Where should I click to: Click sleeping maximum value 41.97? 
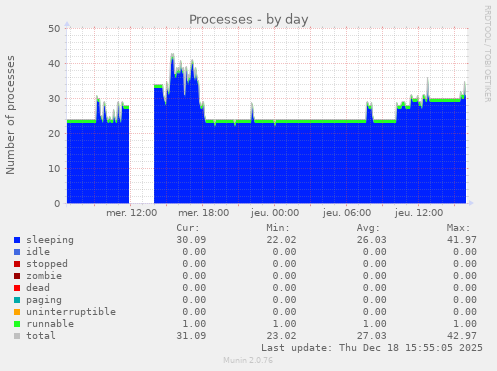[462, 240]
